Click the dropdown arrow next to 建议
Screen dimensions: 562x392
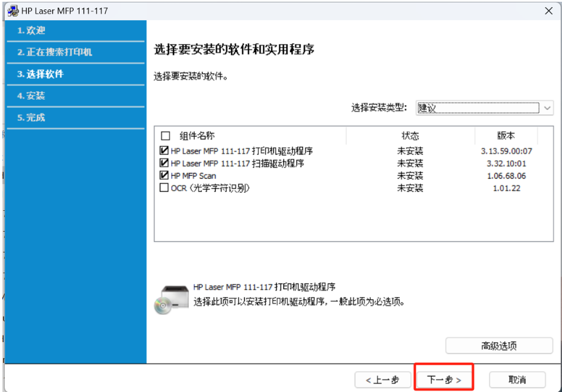[x=548, y=109]
